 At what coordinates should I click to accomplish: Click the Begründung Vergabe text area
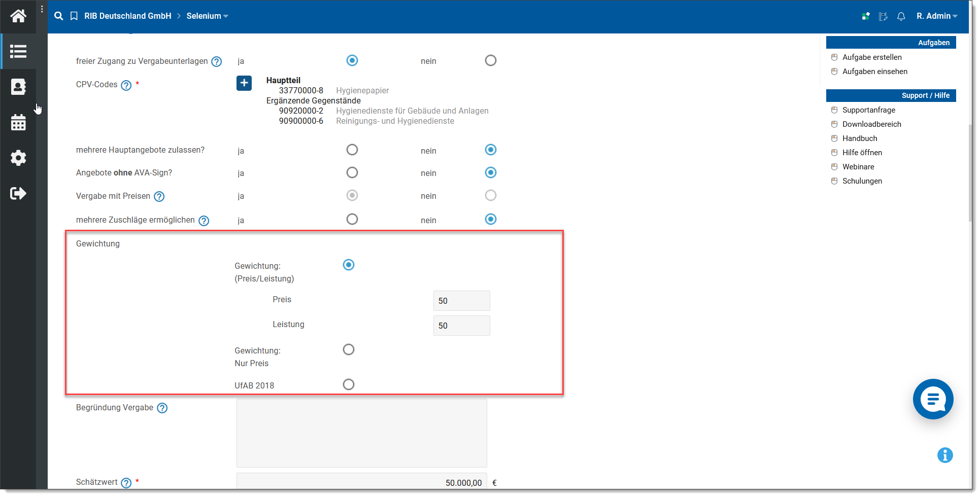click(362, 433)
